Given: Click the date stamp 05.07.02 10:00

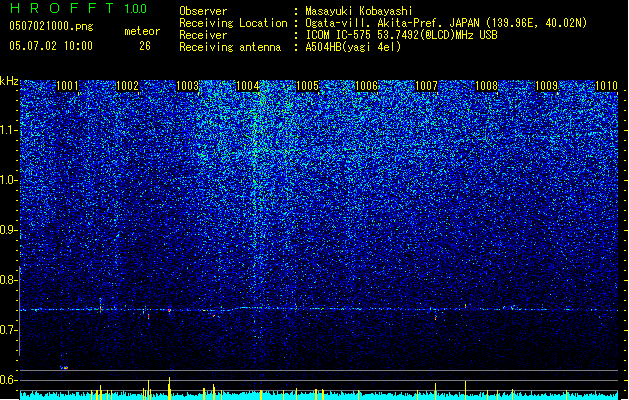Looking at the screenshot, I should coord(51,46).
